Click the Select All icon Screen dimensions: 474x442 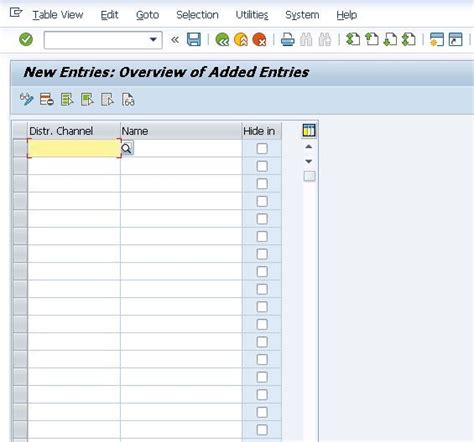(67, 99)
